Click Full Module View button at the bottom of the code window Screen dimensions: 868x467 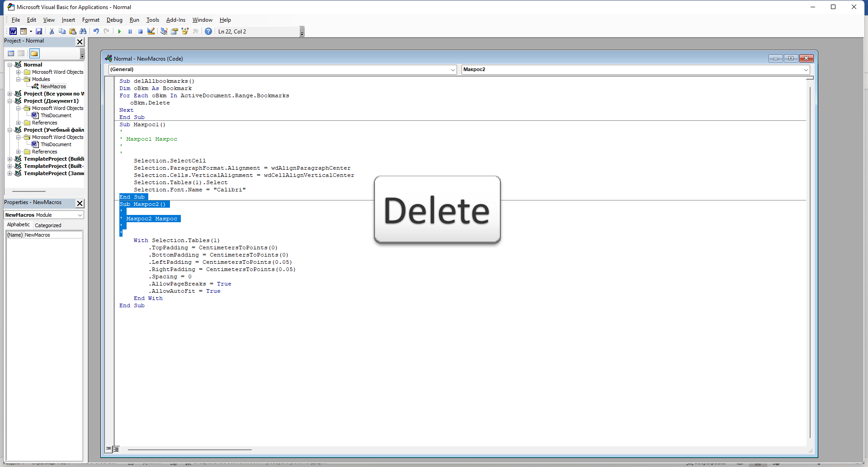pos(116,449)
